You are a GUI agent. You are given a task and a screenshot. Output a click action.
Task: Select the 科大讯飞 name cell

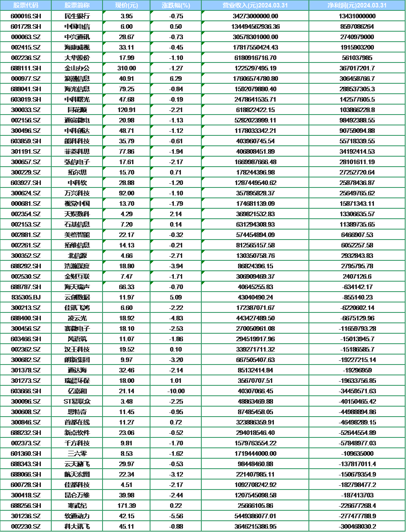point(77,526)
